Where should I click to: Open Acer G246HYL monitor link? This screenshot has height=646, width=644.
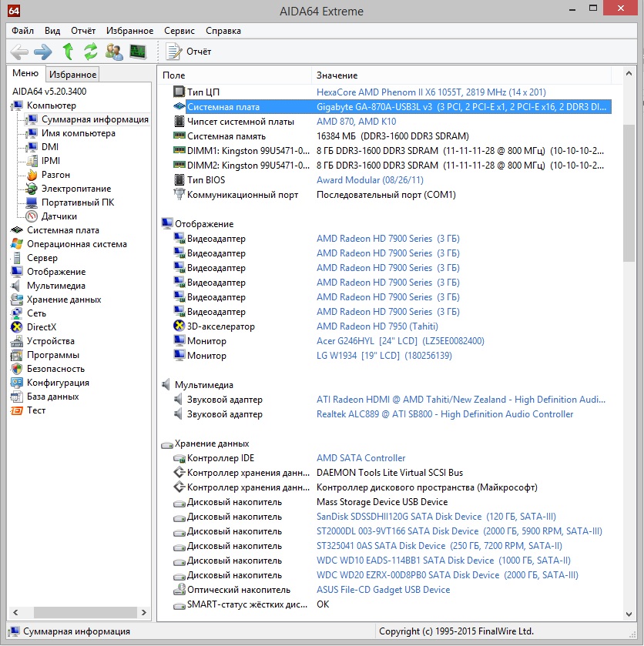(401, 341)
